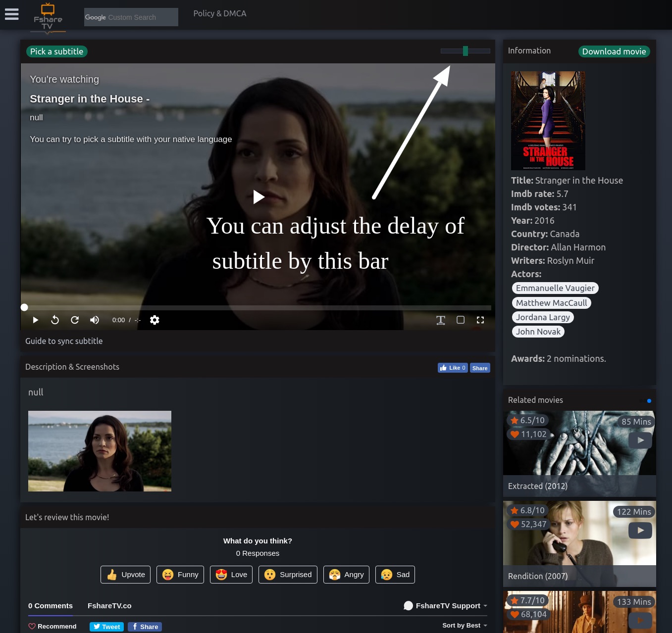The width and height of the screenshot is (672, 633).
Task: Click the Sad reaction
Action: 395,575
